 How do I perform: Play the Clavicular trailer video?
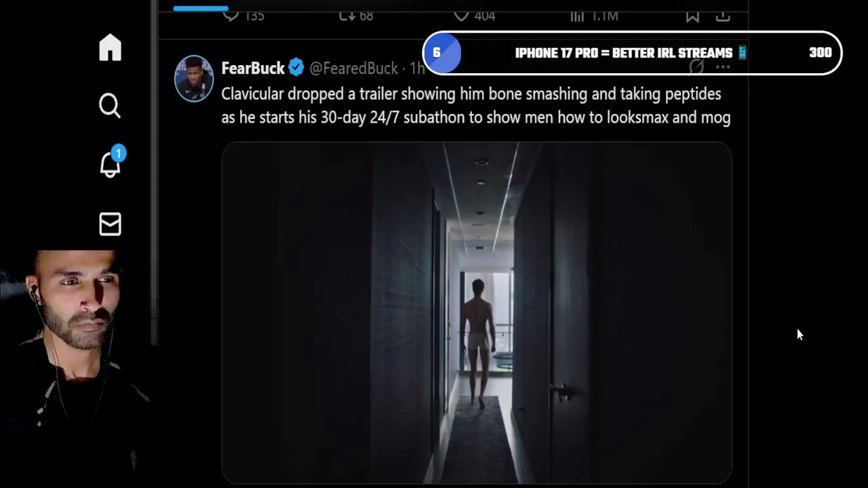tap(477, 312)
